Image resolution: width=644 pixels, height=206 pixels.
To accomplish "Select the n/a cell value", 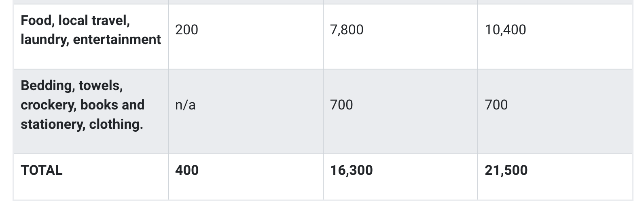I will click(185, 105).
